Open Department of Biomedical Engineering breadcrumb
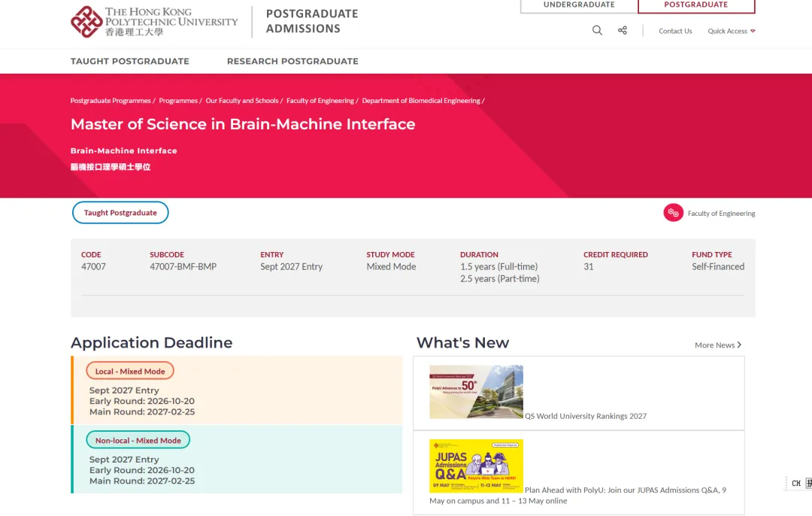This screenshot has height=516, width=812. (x=421, y=101)
